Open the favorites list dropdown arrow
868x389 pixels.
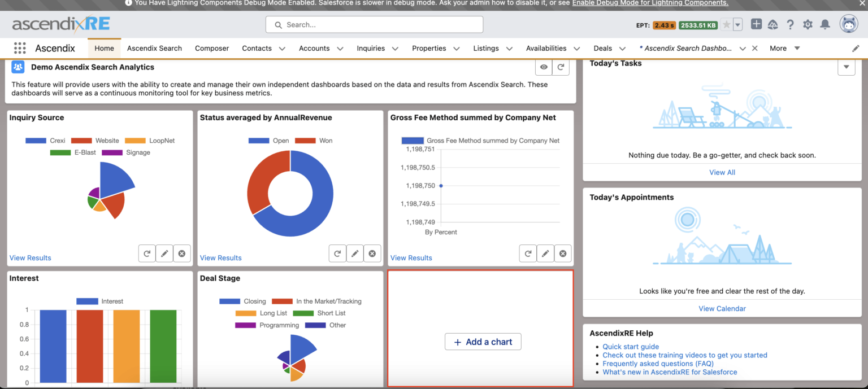pyautogui.click(x=737, y=24)
